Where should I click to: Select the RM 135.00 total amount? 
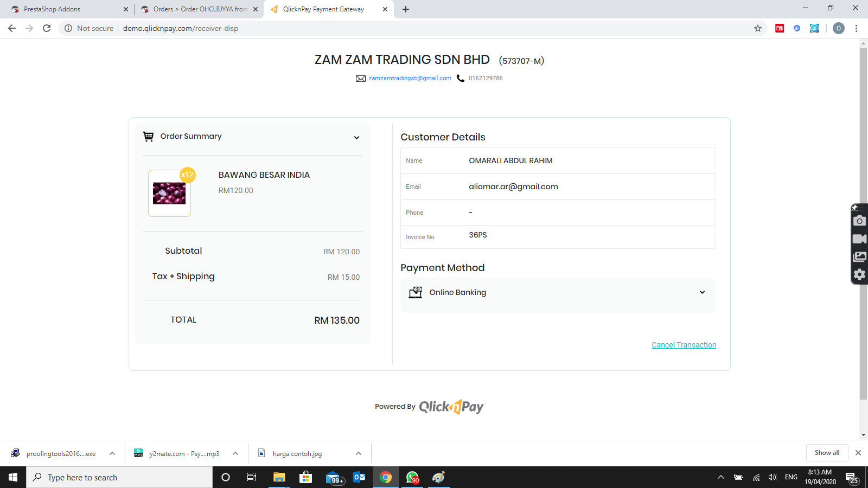(x=337, y=320)
